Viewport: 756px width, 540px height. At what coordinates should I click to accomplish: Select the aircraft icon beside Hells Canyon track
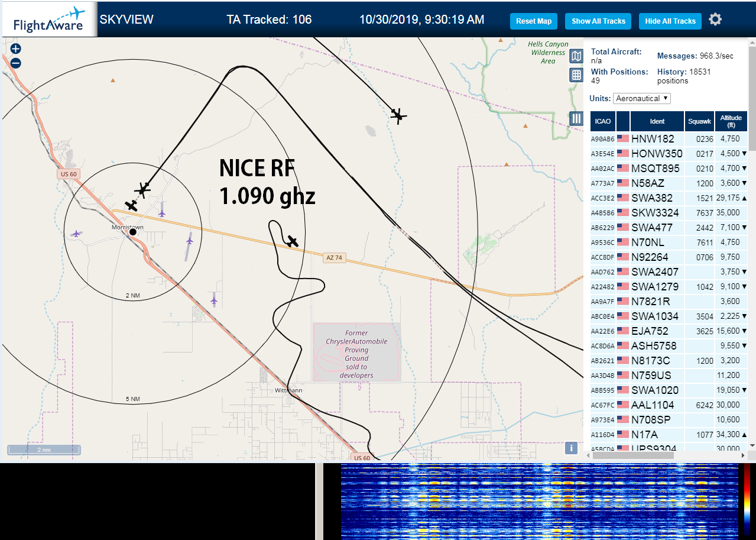[x=399, y=115]
